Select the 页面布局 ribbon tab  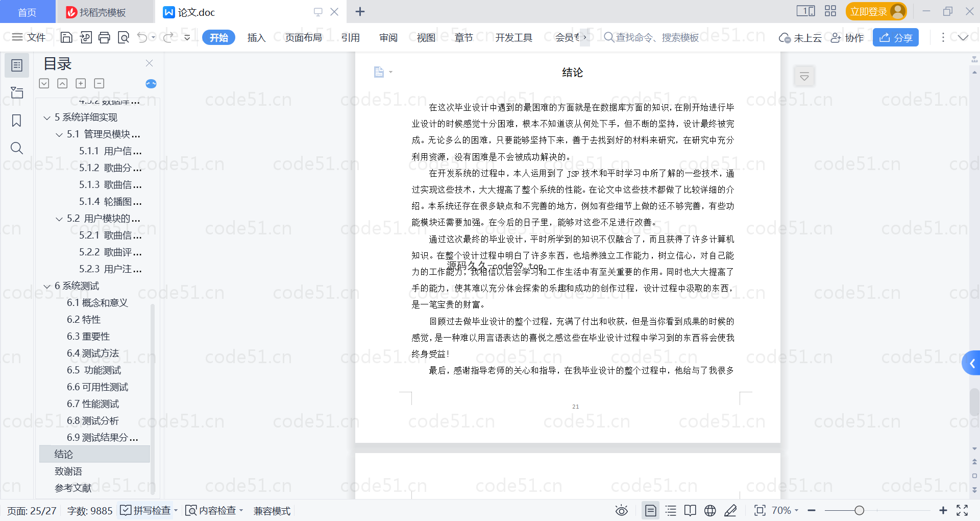[x=303, y=37]
